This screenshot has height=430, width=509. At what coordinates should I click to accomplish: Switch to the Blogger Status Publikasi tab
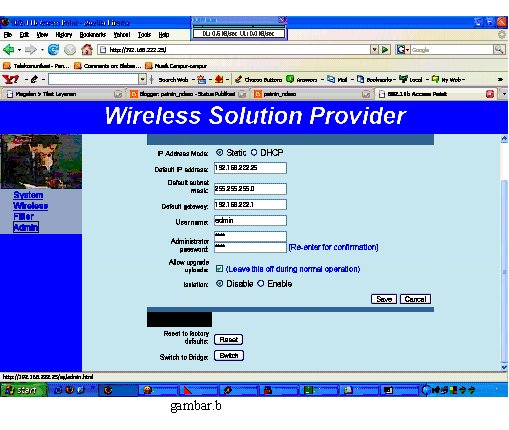188,94
